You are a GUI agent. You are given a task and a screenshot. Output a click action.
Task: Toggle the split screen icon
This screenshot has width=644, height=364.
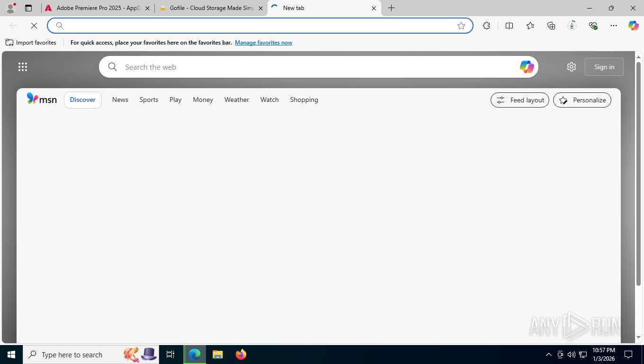pyautogui.click(x=509, y=26)
